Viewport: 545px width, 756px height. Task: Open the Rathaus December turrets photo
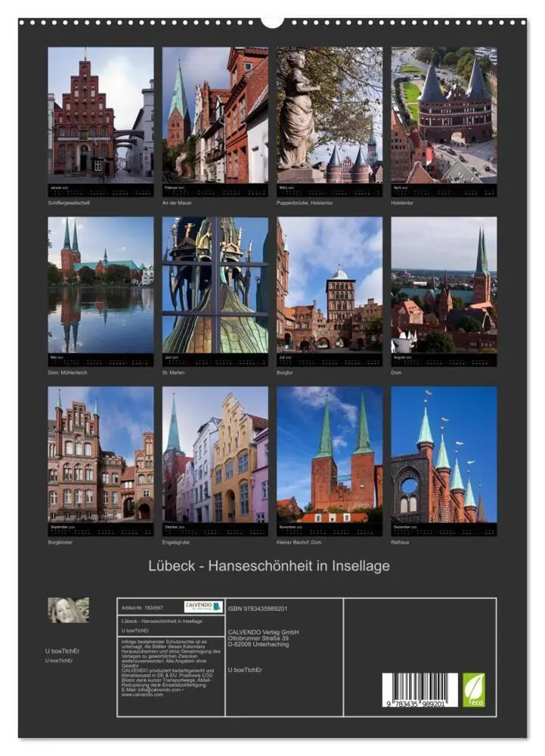[444, 454]
